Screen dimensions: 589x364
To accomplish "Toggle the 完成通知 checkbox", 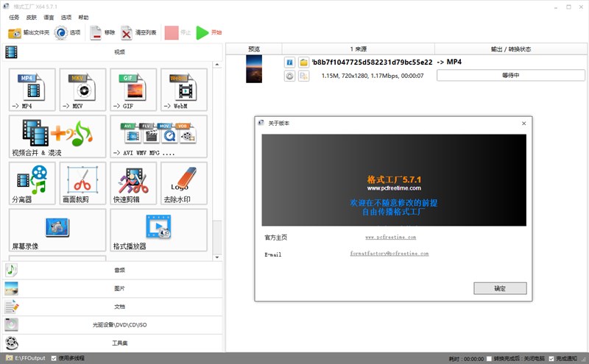I will coord(551,358).
